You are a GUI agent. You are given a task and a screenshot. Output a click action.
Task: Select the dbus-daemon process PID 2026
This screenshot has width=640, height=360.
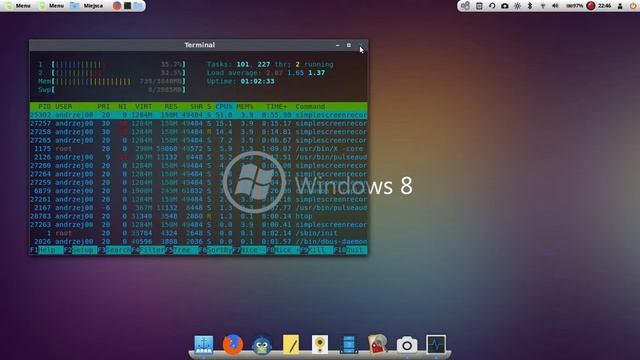coord(198,242)
